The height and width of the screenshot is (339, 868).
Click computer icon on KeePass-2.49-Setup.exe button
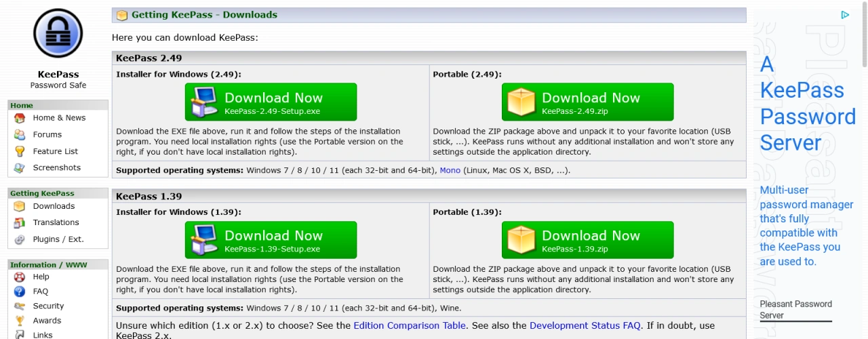tap(204, 102)
